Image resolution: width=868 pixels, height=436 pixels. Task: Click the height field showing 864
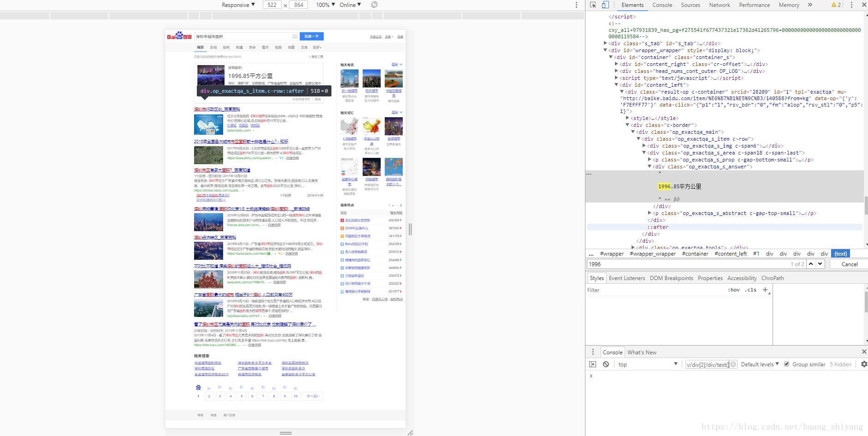point(299,5)
